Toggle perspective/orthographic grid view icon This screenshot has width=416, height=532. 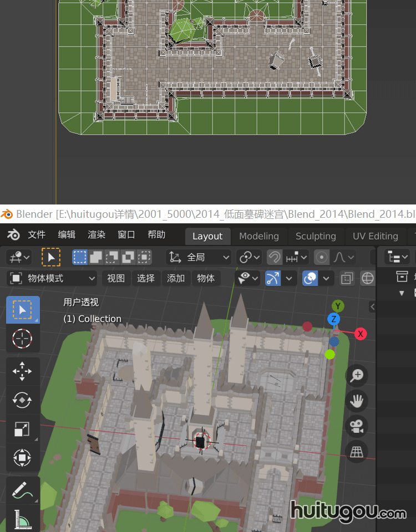pos(357,452)
